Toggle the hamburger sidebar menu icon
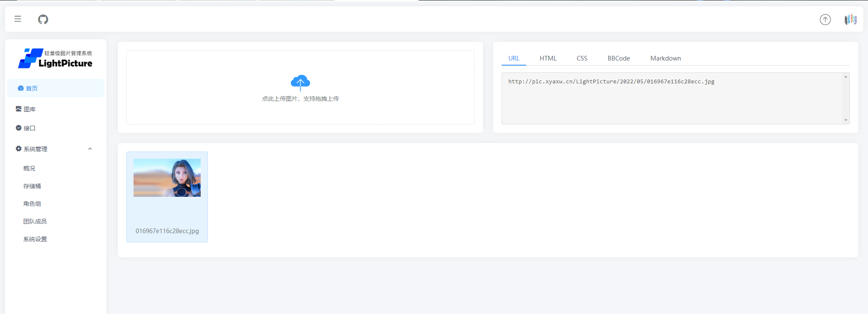 [x=18, y=19]
